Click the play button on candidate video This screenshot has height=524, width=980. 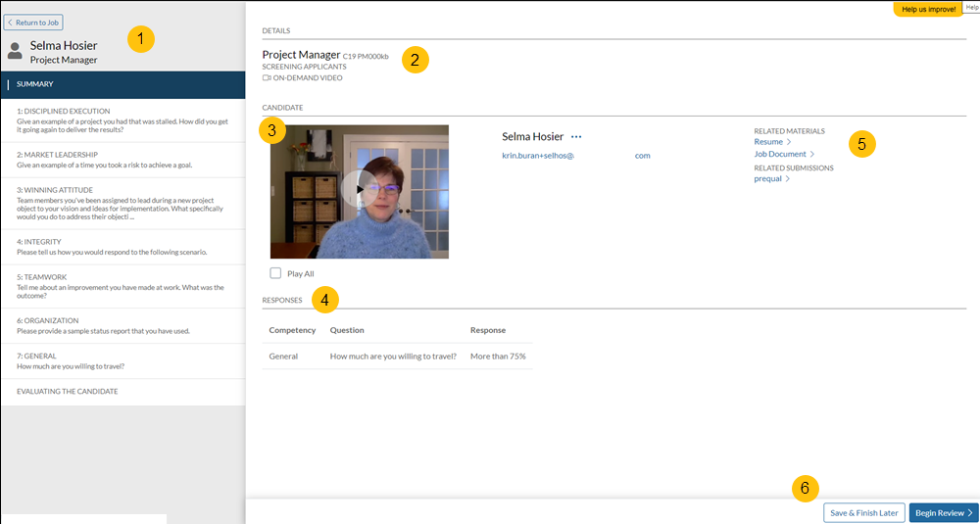click(x=360, y=189)
